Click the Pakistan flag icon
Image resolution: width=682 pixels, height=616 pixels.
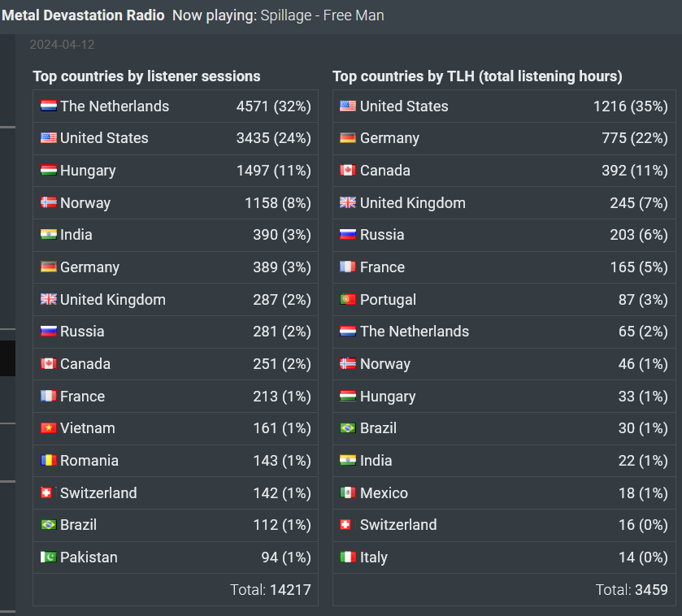pos(48,557)
